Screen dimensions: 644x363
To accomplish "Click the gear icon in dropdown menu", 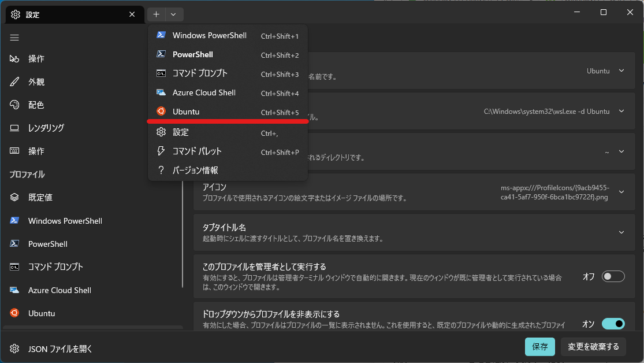I will click(161, 132).
